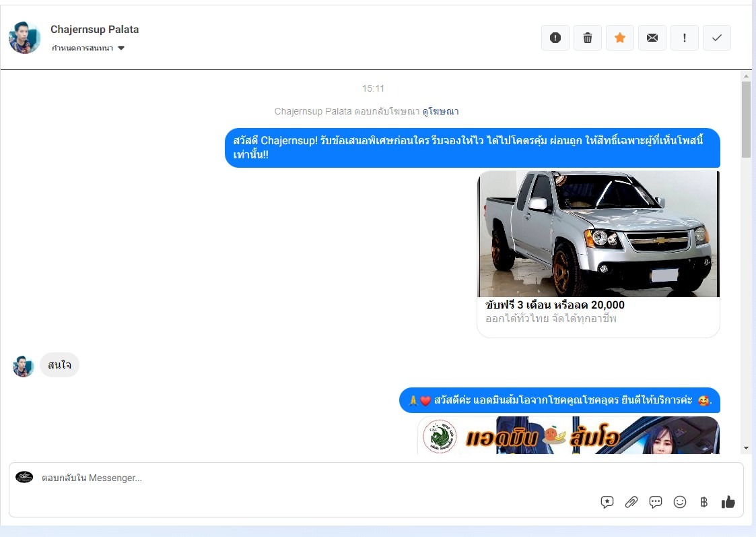756x537 pixels.
Task: Open the ดูโฆษณา ad link
Action: [440, 111]
